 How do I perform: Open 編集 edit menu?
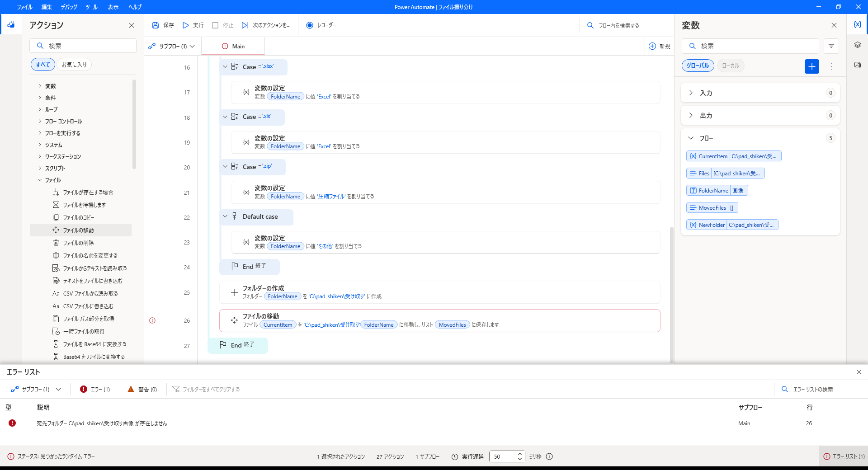point(47,7)
